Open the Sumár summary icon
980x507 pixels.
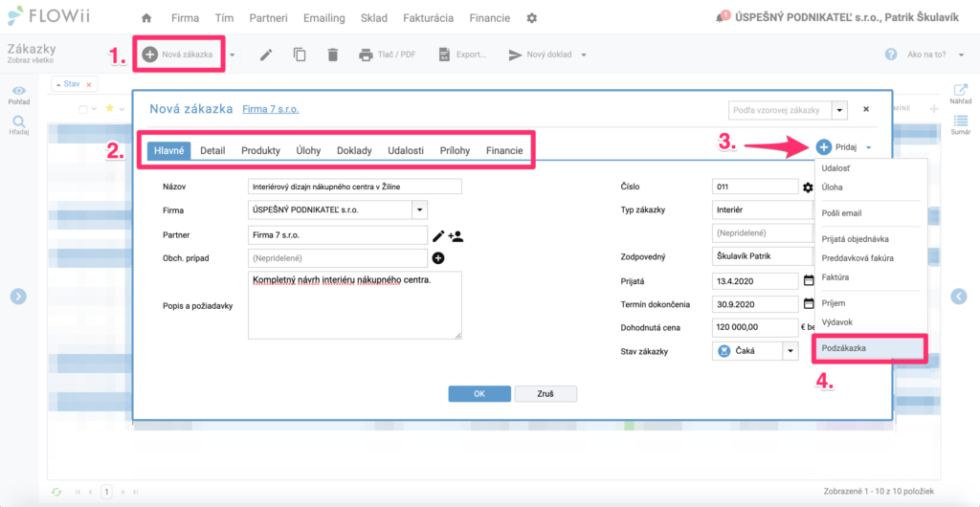(x=960, y=121)
